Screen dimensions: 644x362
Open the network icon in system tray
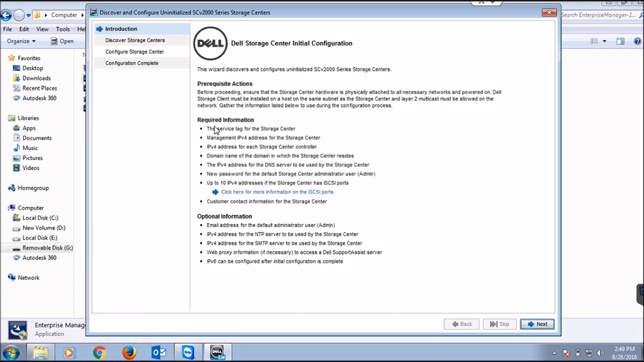(x=589, y=352)
